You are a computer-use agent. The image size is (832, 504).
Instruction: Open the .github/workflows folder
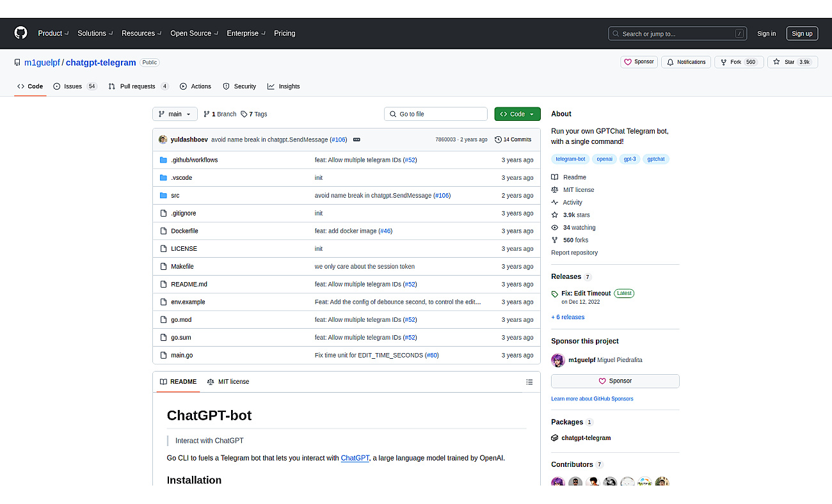194,160
